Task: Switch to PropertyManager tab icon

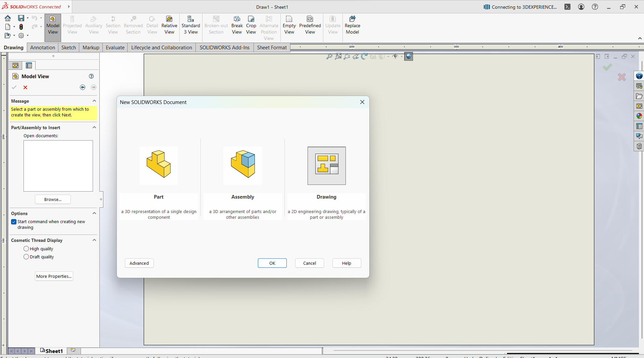Action: tap(29, 65)
